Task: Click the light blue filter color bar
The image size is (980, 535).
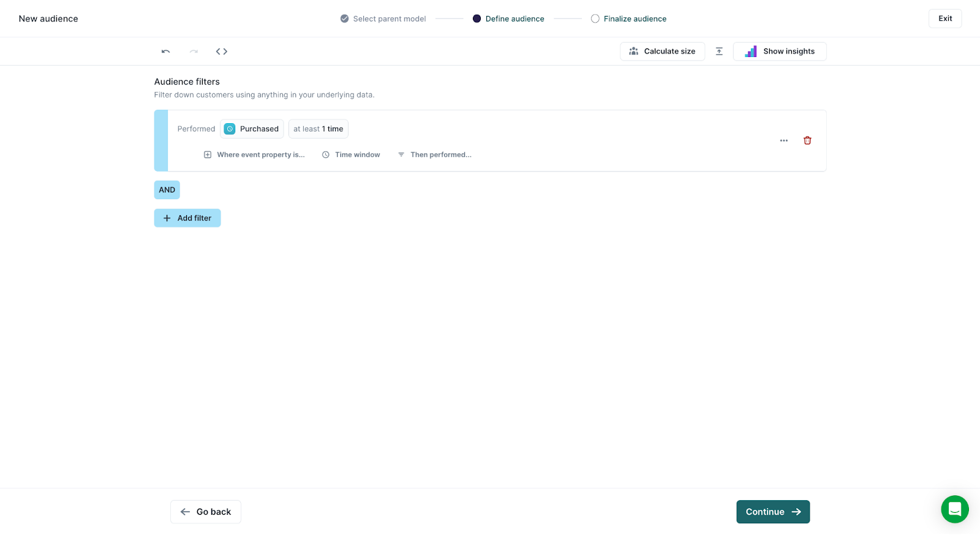Action: click(161, 140)
